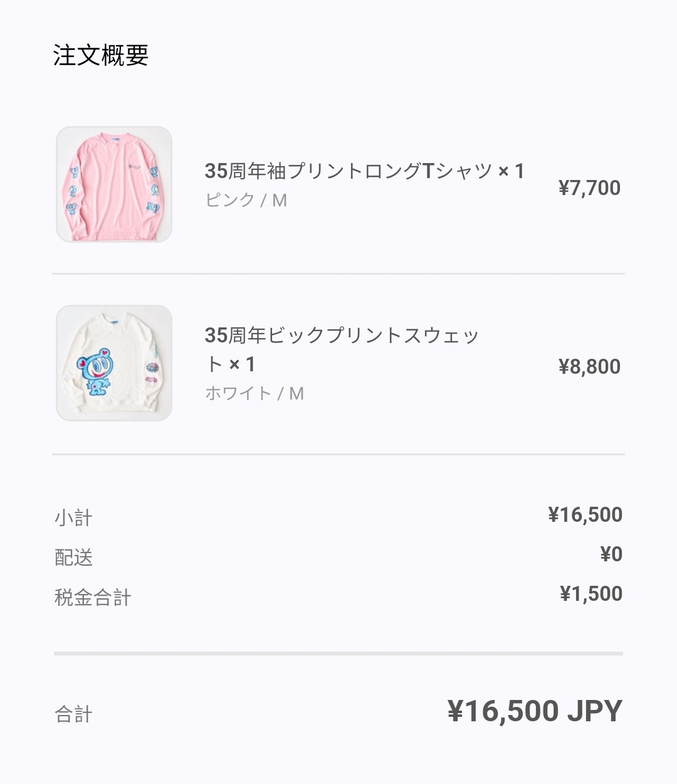Click the 注文概要 heading
677x784 pixels.
pyautogui.click(x=101, y=55)
